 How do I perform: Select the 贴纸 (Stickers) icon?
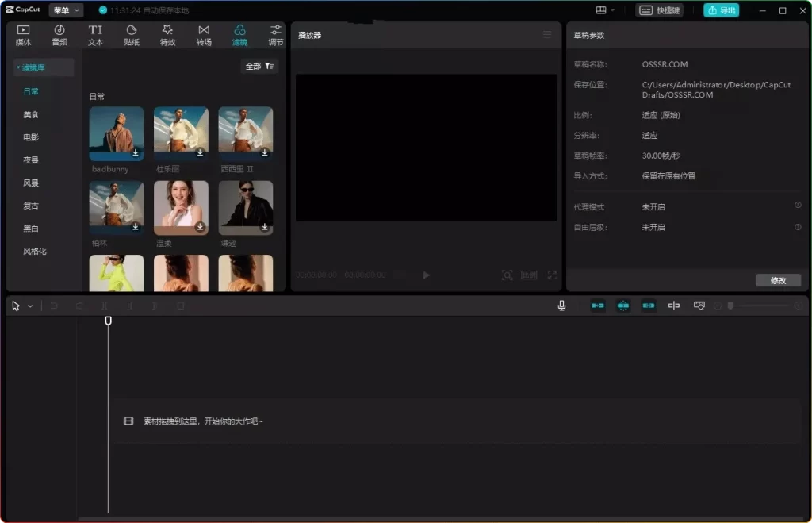(132, 35)
